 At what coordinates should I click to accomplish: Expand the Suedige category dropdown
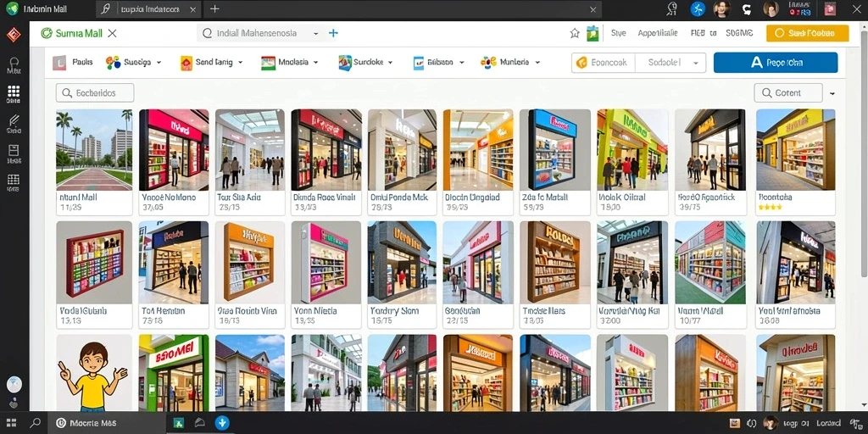coord(159,63)
